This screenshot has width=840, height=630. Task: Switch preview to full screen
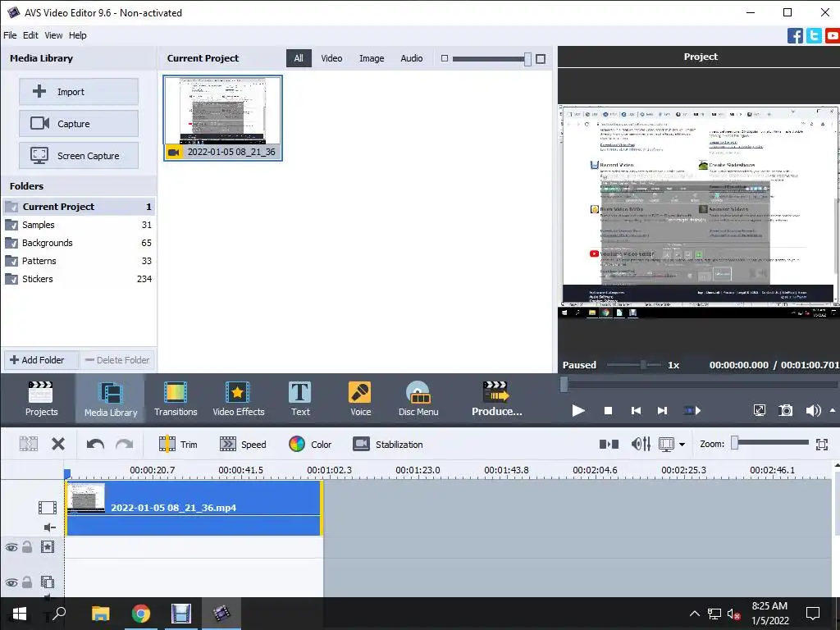[759, 411]
